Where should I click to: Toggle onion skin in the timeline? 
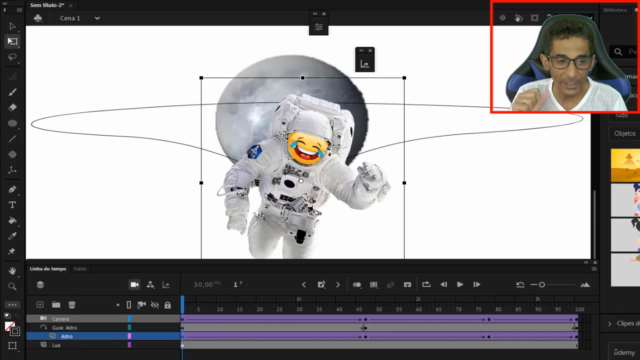pyautogui.click(x=357, y=285)
